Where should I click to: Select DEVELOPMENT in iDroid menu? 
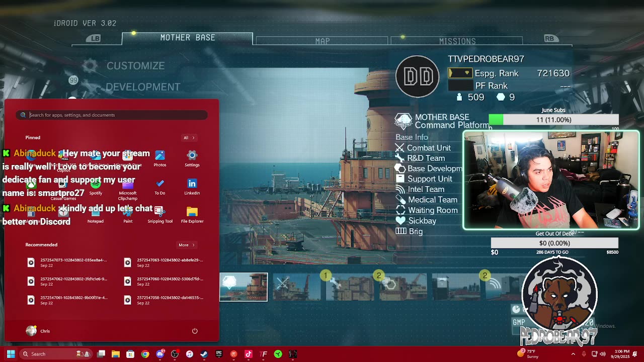tap(143, 87)
